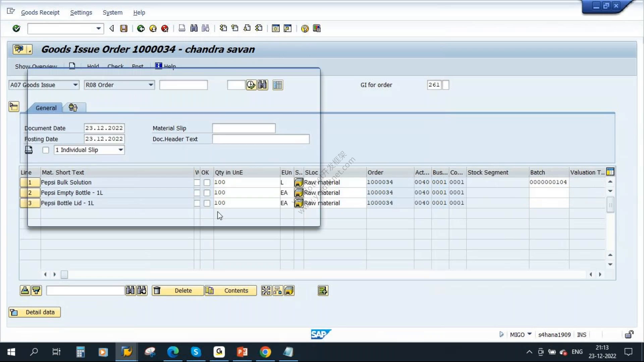This screenshot has width=644, height=362.
Task: Click the green Enter checkmark icon
Action: 16,28
